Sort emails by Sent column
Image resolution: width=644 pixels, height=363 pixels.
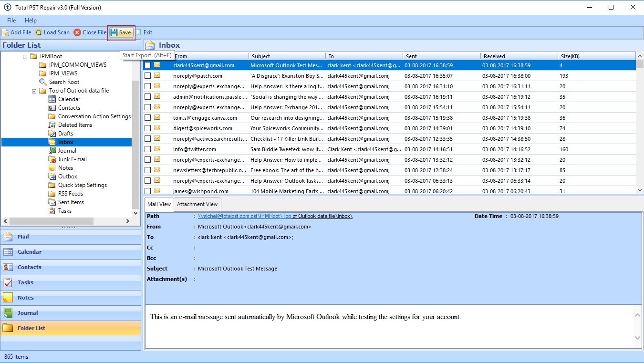tap(442, 56)
